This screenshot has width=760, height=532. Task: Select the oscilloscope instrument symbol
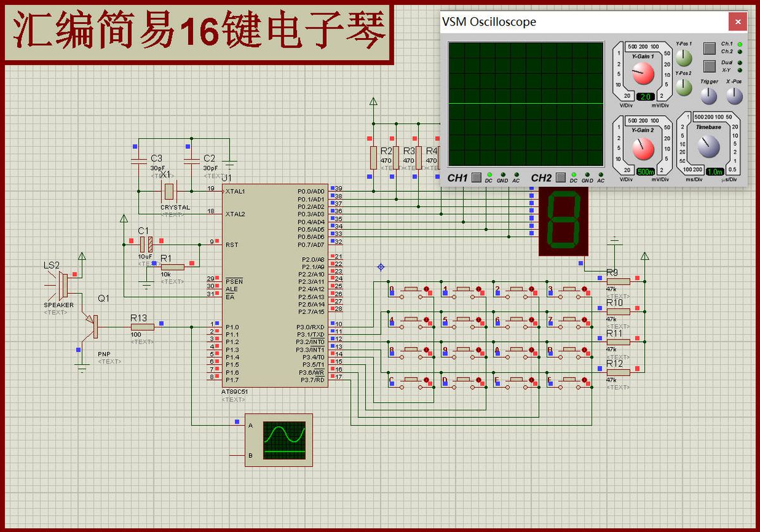[x=279, y=440]
